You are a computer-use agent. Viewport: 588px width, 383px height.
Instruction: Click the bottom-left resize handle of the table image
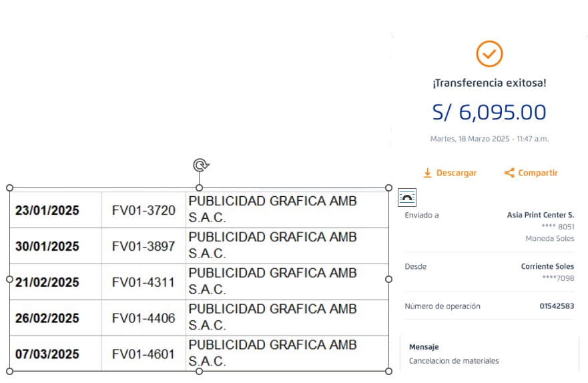pos(9,371)
